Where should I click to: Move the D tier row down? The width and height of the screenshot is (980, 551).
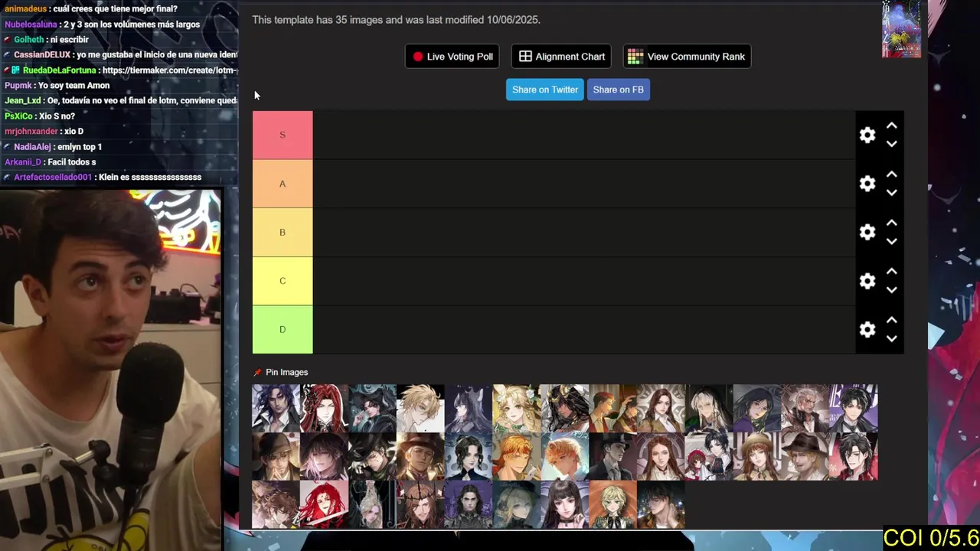pos(891,338)
